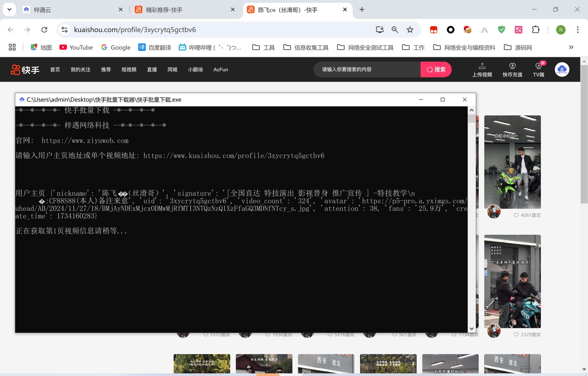Open the YouTube bookmark link

76,47
